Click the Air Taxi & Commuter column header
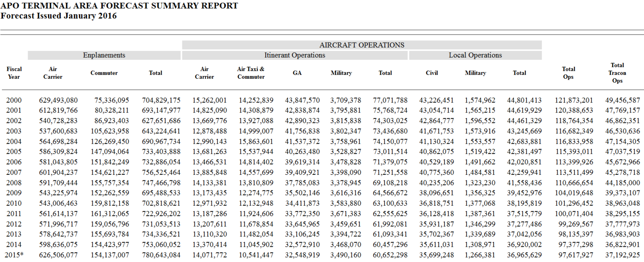This screenshot has height=262, width=644. click(x=251, y=73)
